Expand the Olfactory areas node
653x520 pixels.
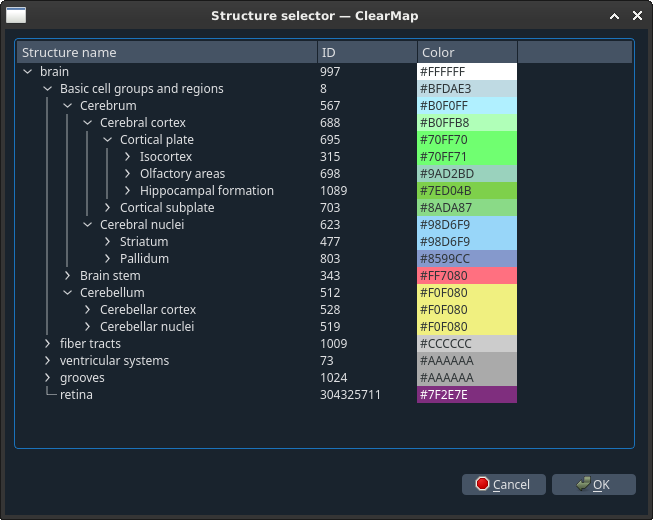[128, 174]
